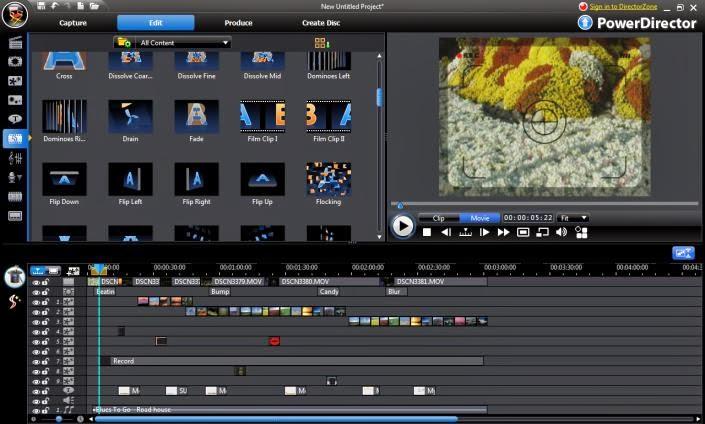Open the Fit zoom dropdown in preview
This screenshot has width=705, height=424.
(x=574, y=217)
